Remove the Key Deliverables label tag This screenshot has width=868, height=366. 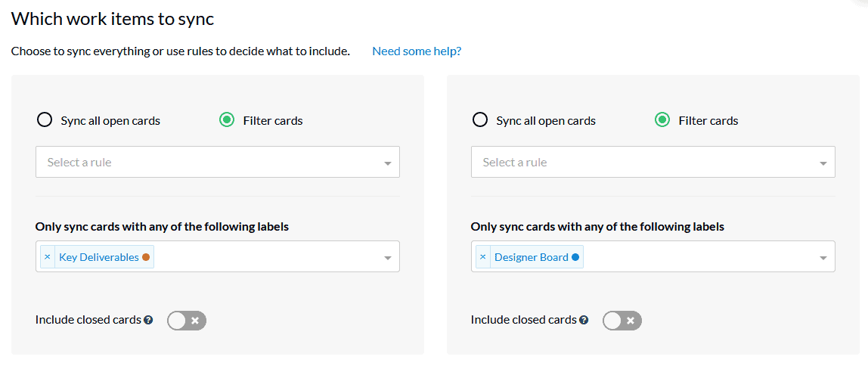coord(48,257)
